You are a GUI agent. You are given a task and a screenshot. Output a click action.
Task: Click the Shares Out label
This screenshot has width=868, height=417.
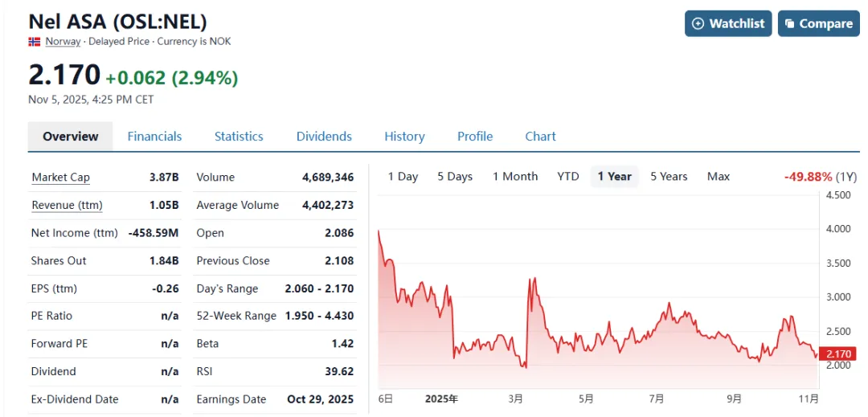tap(59, 260)
